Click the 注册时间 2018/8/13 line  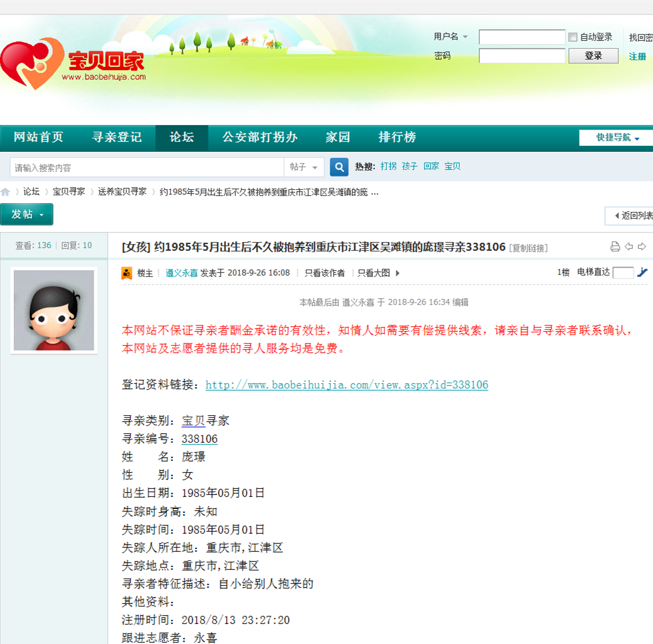pos(206,620)
